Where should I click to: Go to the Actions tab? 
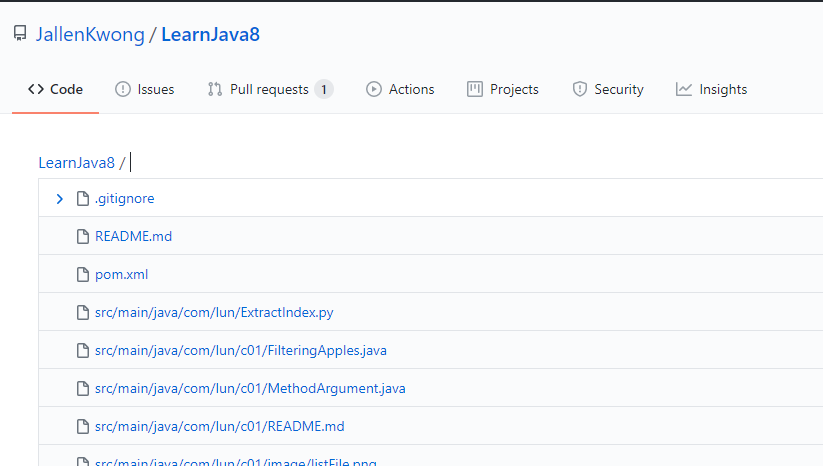point(400,89)
